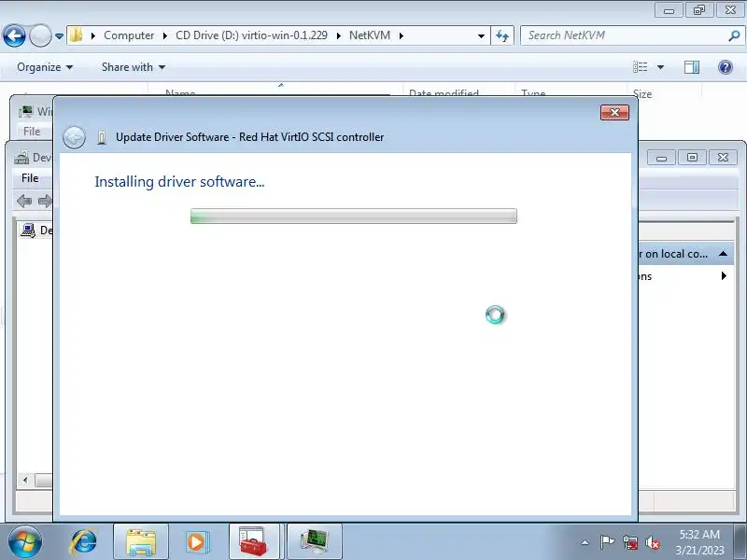747x560 pixels.
Task: Launch Internet Explorer from taskbar
Action: tap(84, 542)
